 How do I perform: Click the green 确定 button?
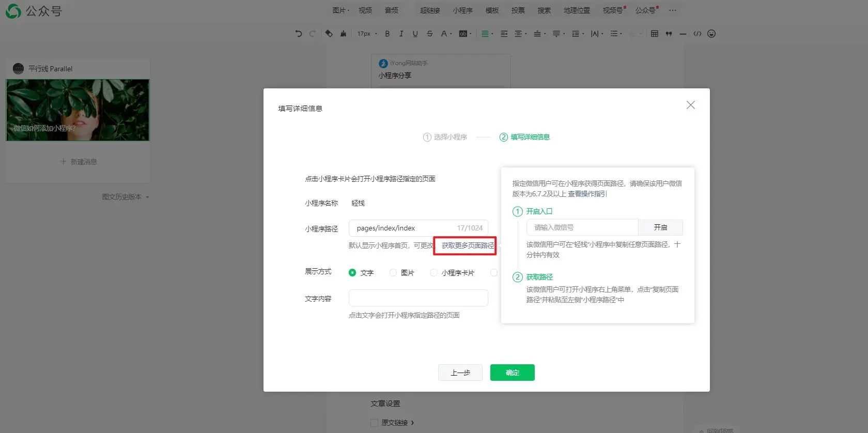point(512,373)
